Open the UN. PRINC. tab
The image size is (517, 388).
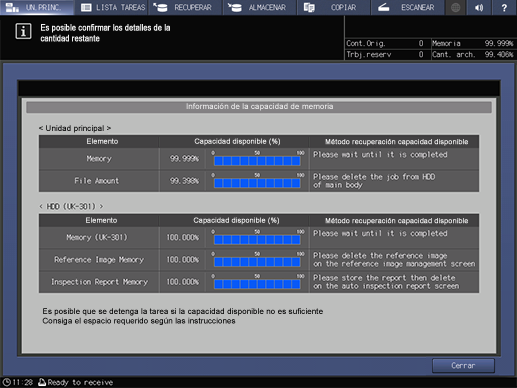point(37,7)
